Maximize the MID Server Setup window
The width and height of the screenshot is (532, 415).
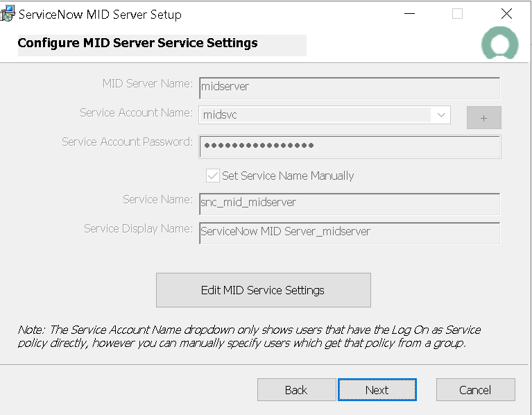(x=457, y=14)
